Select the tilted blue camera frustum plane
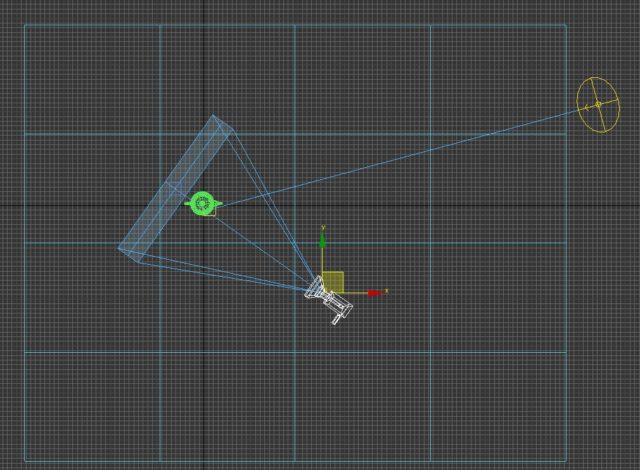This screenshot has height=470, width=640. pyautogui.click(x=176, y=188)
